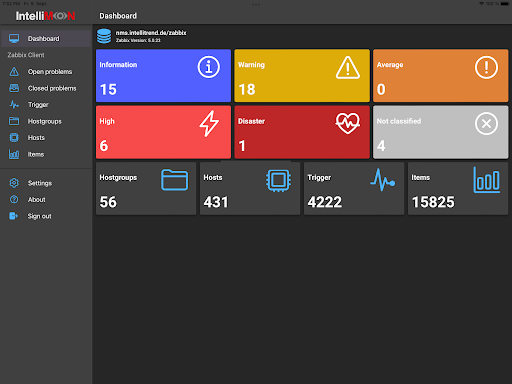Click the heartbeat icon on Disaster card
The height and width of the screenshot is (384, 512).
[348, 123]
